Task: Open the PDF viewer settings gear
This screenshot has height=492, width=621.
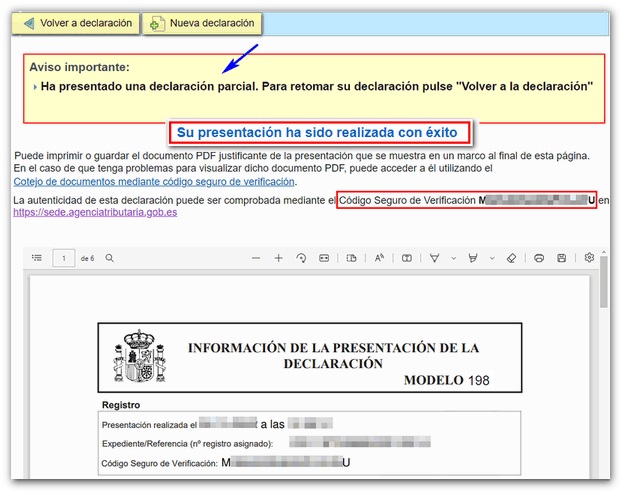Action: coord(589,258)
